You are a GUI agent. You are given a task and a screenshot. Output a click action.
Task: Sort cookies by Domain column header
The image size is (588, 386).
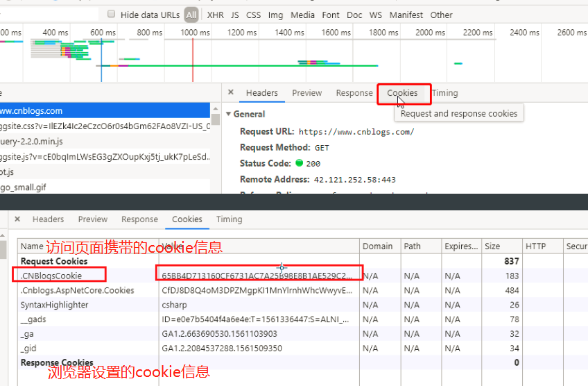point(380,246)
